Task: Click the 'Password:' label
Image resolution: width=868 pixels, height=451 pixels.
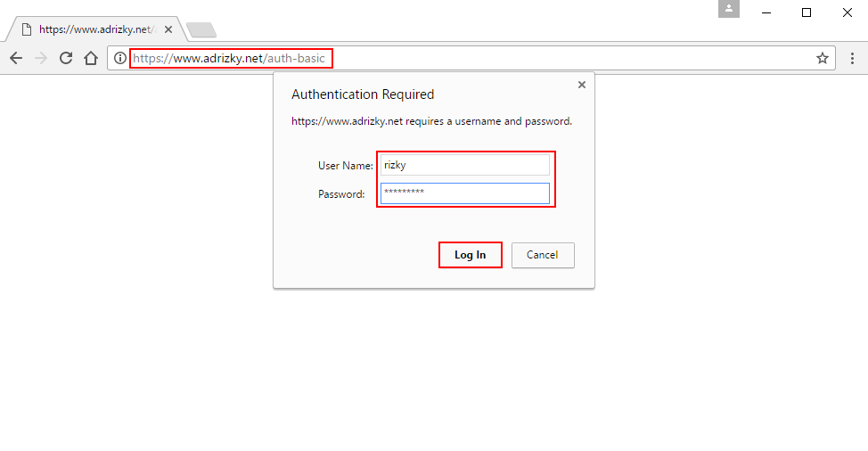Action: click(341, 194)
